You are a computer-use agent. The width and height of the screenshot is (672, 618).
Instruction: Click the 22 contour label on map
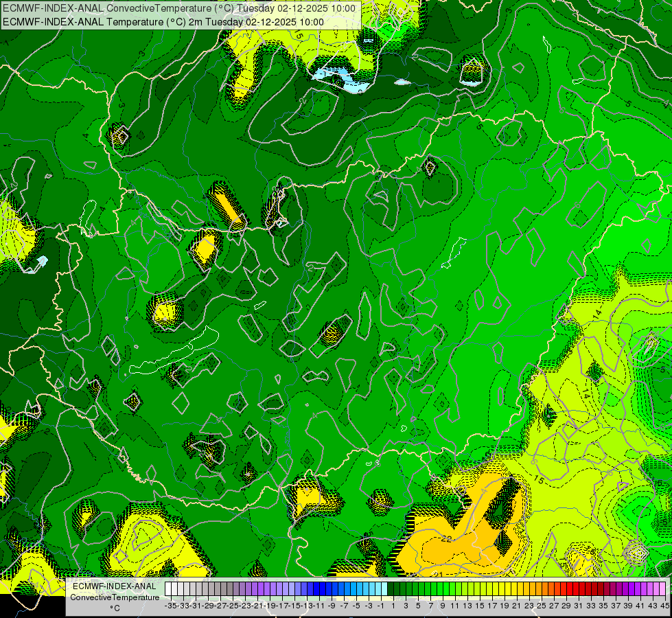tap(446, 538)
